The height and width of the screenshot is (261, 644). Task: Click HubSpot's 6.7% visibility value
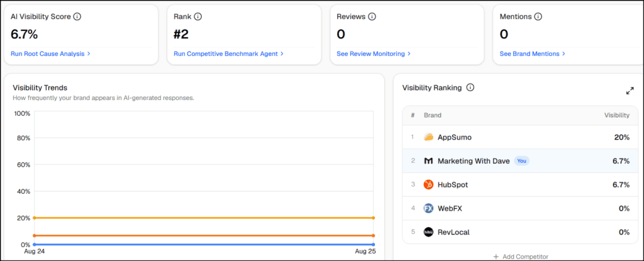tap(621, 185)
